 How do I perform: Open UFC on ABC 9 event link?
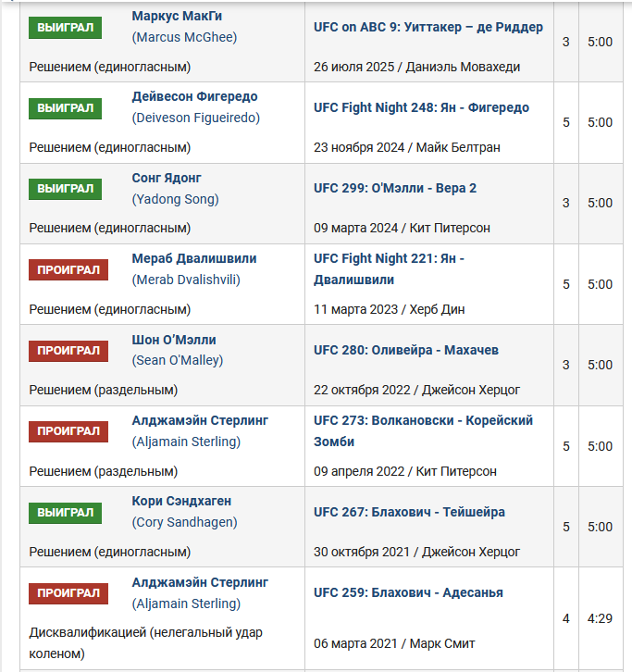(x=428, y=27)
